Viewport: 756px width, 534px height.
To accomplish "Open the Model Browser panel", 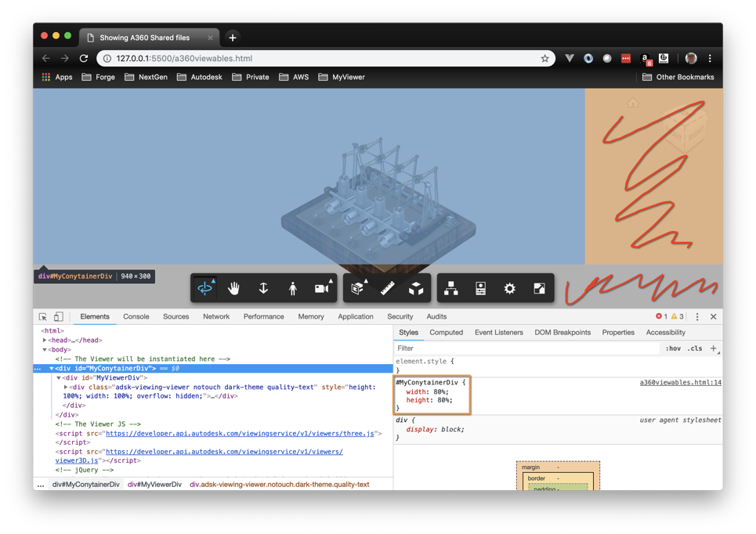I will coord(450,288).
